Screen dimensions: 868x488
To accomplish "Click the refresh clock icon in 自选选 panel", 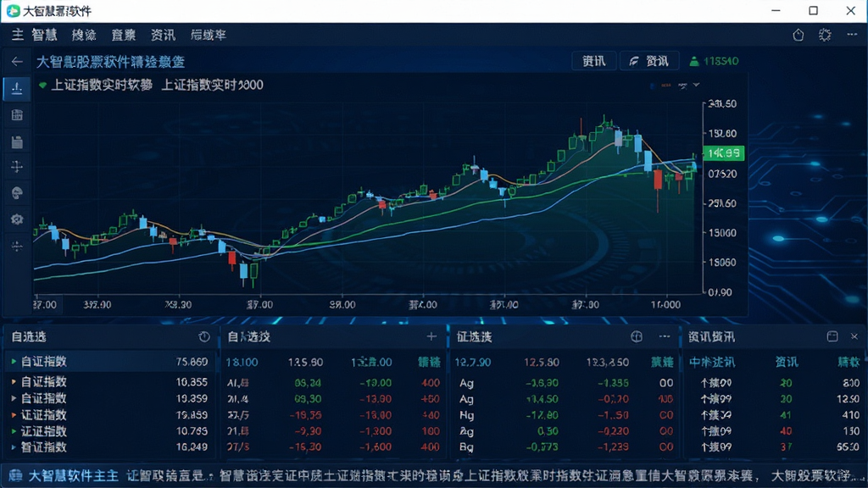I will [x=204, y=336].
